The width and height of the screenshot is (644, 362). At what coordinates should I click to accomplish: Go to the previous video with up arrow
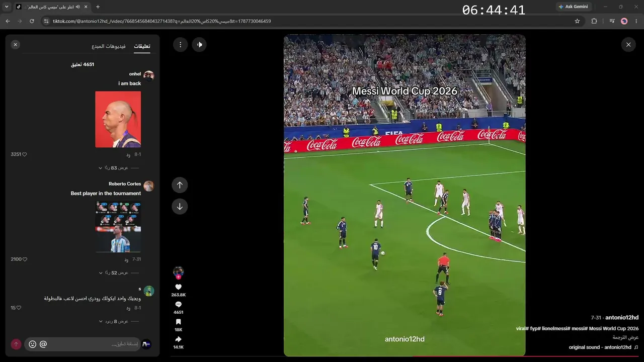coord(180,185)
